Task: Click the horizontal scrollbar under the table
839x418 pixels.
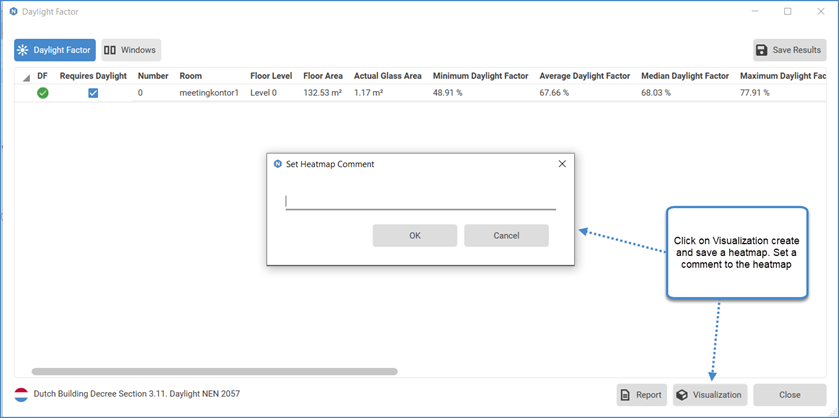Action: (x=214, y=371)
